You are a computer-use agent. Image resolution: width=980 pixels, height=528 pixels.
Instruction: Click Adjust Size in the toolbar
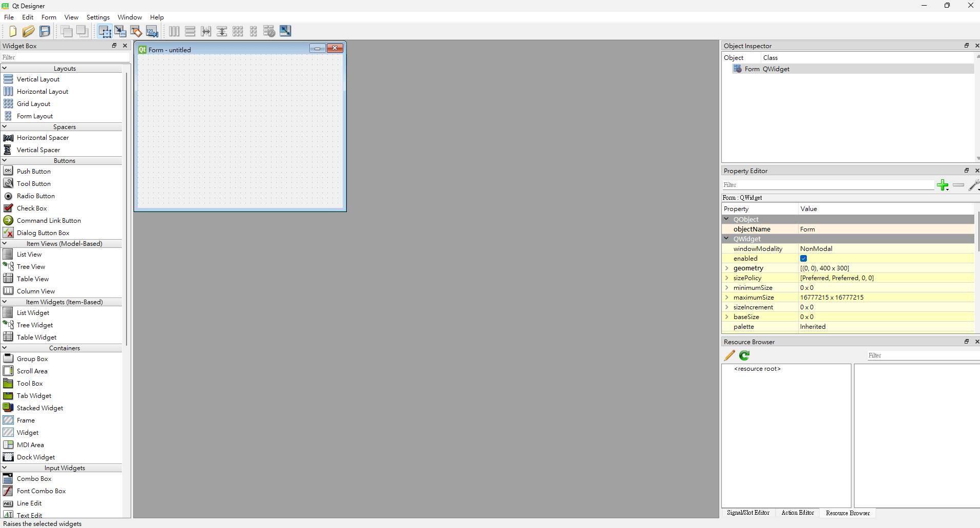285,31
